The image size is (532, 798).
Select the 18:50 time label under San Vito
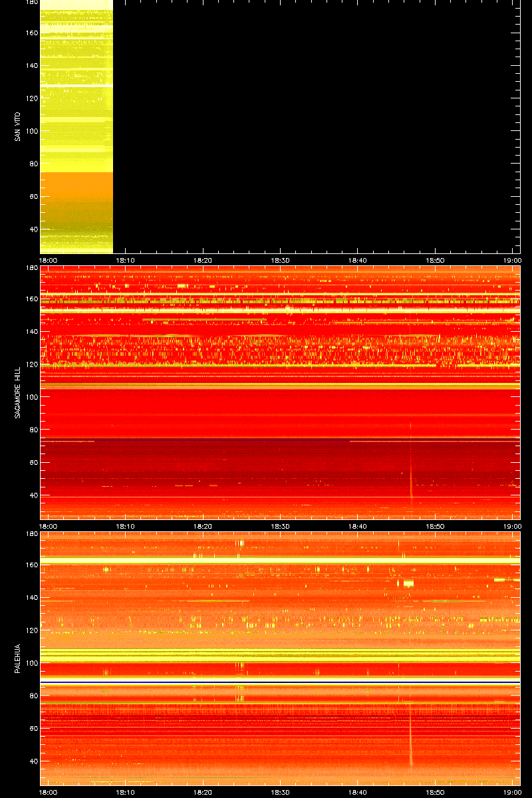pos(435,261)
